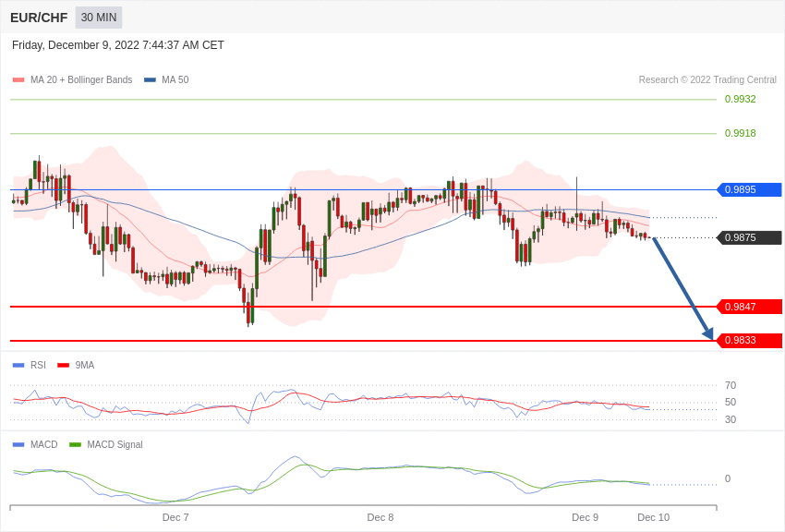Screen dimensions: 785x532
Task: Select the Dec 7 date axis label
Action: click(175, 517)
